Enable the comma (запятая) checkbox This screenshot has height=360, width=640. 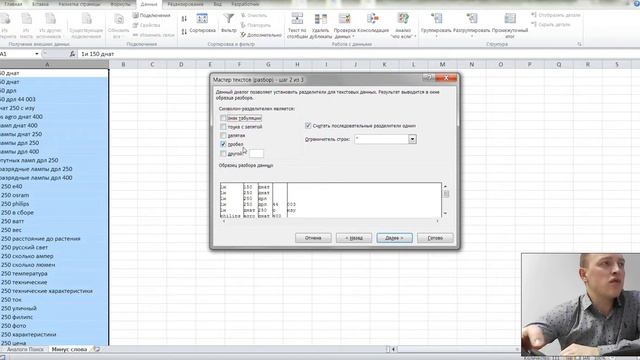tap(223, 136)
